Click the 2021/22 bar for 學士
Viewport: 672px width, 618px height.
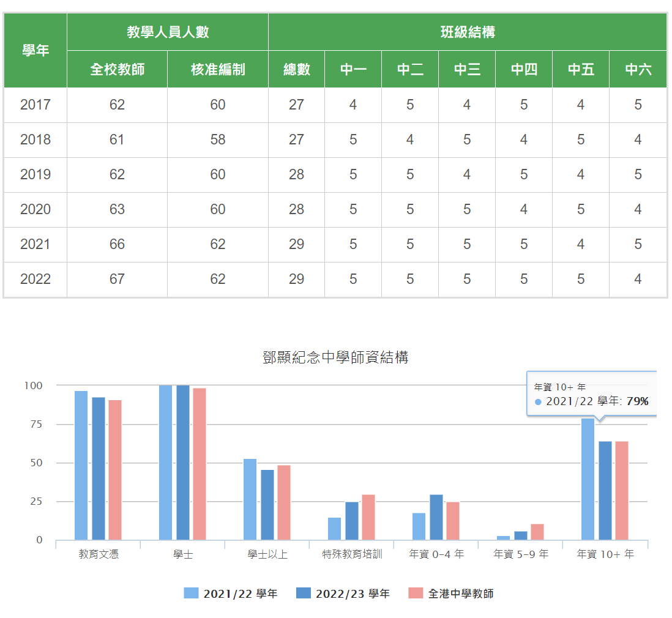(x=165, y=463)
